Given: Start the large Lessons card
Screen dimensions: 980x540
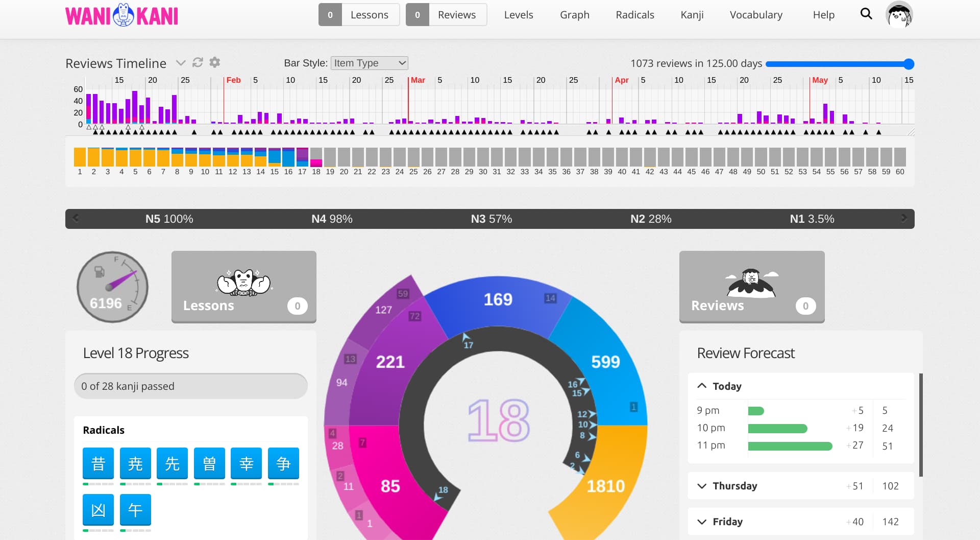Looking at the screenshot, I should [x=244, y=287].
